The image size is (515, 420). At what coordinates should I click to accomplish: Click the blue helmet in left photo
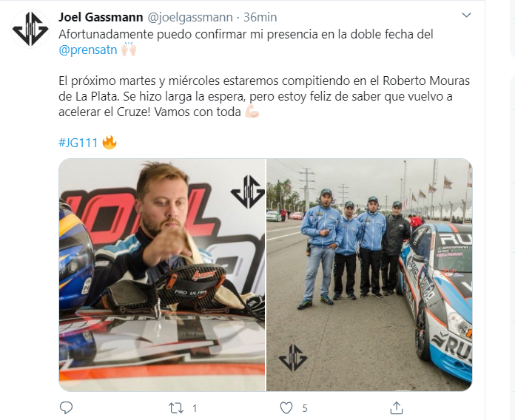point(75,256)
